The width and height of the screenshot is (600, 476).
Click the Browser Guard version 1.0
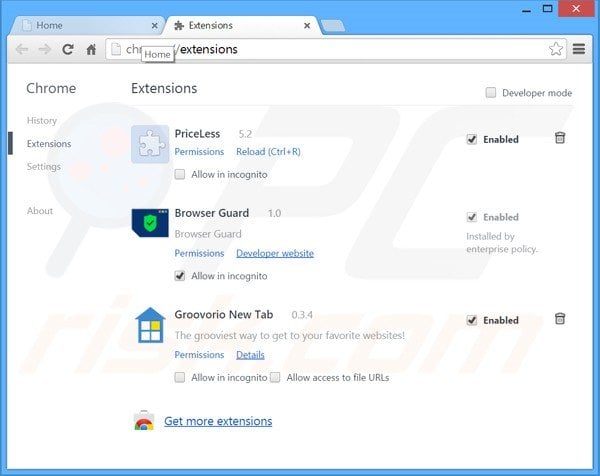pyautogui.click(x=274, y=213)
